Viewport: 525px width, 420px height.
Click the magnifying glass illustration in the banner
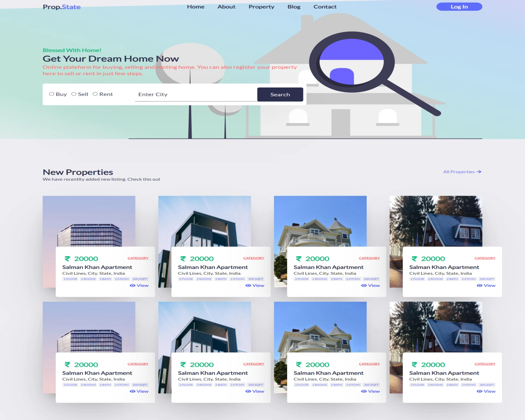tap(353, 63)
